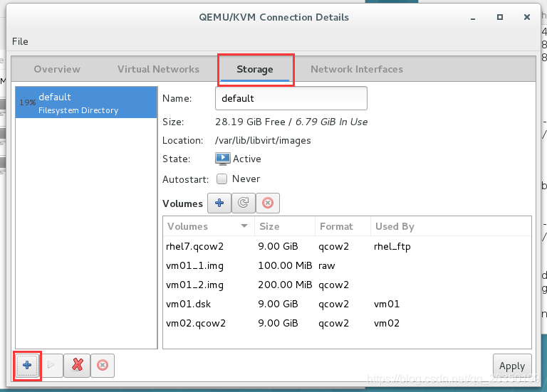Click the raw format cell

tap(326, 266)
